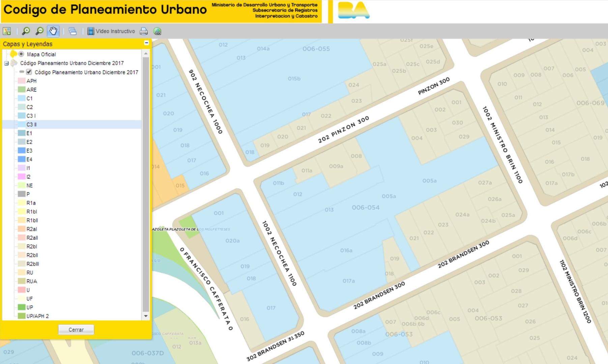This screenshot has width=608, height=364.
Task: Click the film strip video icon
Action: tap(91, 31)
